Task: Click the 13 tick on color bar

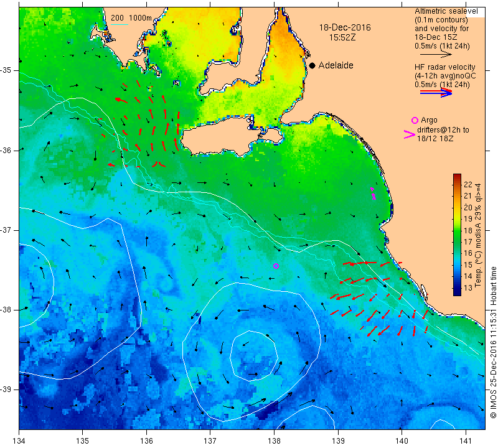Action: 468,287
